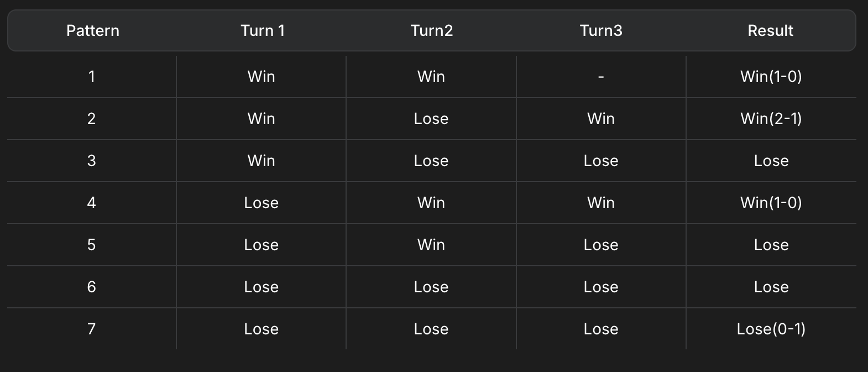Viewport: 868px width, 372px height.
Task: Click the dash in pattern 1's Turn3 cell
Action: pyautogui.click(x=601, y=77)
